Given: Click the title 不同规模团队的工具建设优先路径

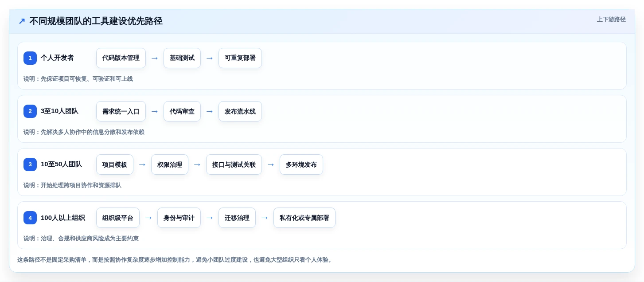Looking at the screenshot, I should point(96,21).
